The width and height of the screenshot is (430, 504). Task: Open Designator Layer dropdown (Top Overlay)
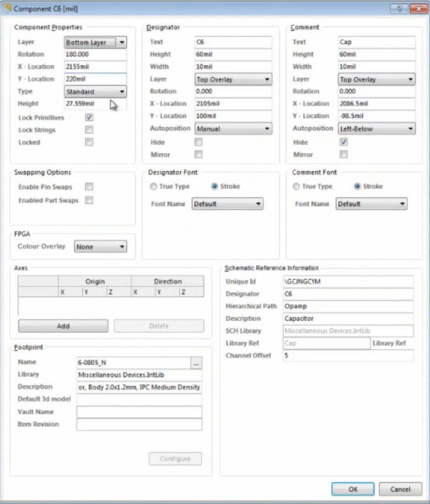(234, 79)
